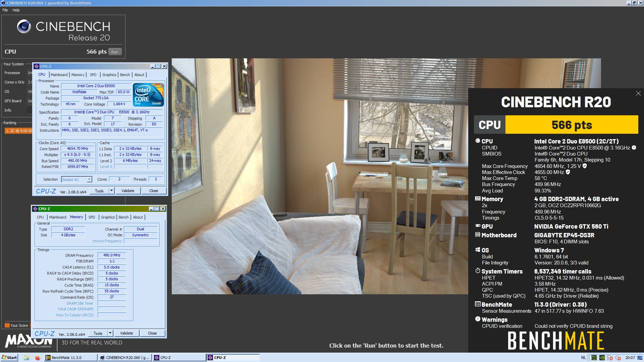Click the Multiplier x 9.5 field

(77, 155)
